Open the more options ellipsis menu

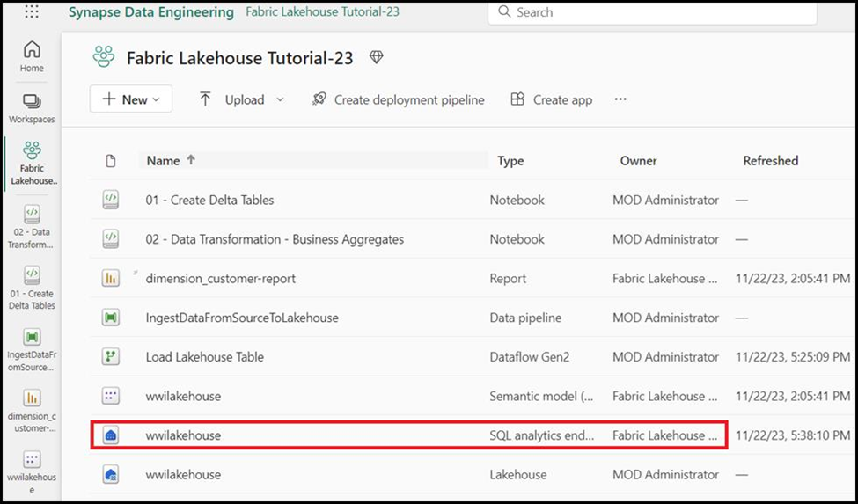[x=620, y=99]
